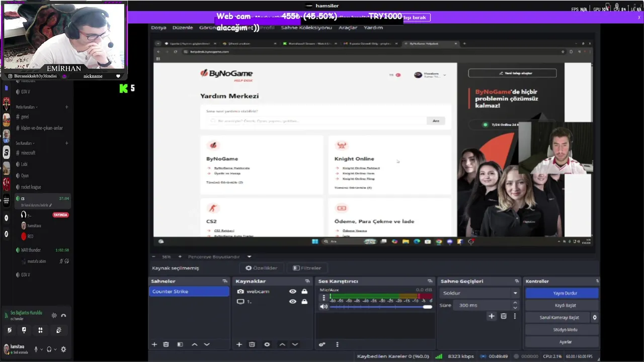
Task: Collapse Ses Kanalları category
Action: [x=25, y=143]
